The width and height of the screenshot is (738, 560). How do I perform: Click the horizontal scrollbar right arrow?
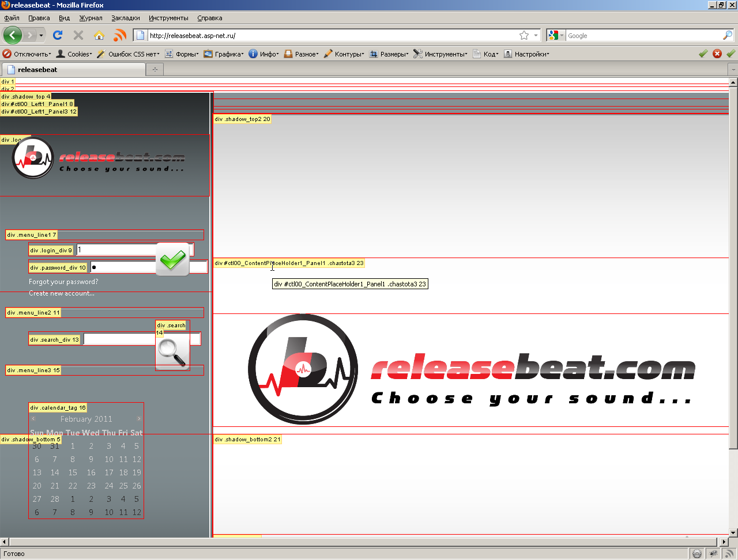[x=725, y=542]
